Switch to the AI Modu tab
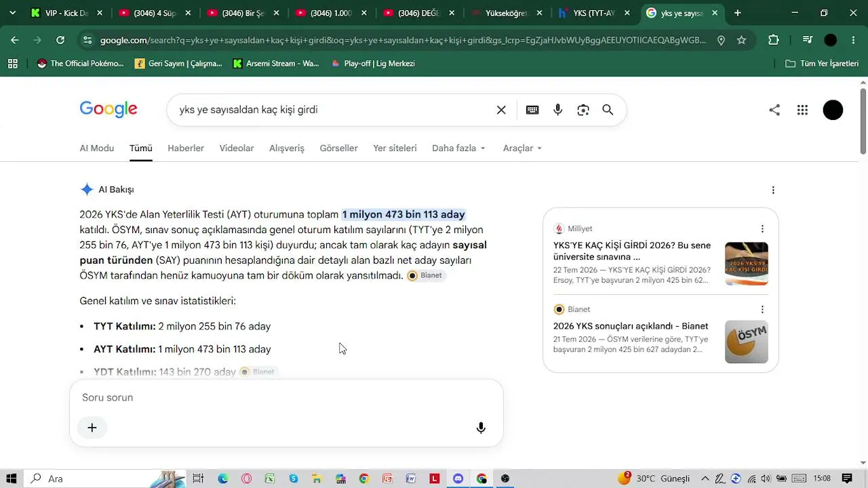This screenshot has height=488, width=868. pyautogui.click(x=97, y=148)
